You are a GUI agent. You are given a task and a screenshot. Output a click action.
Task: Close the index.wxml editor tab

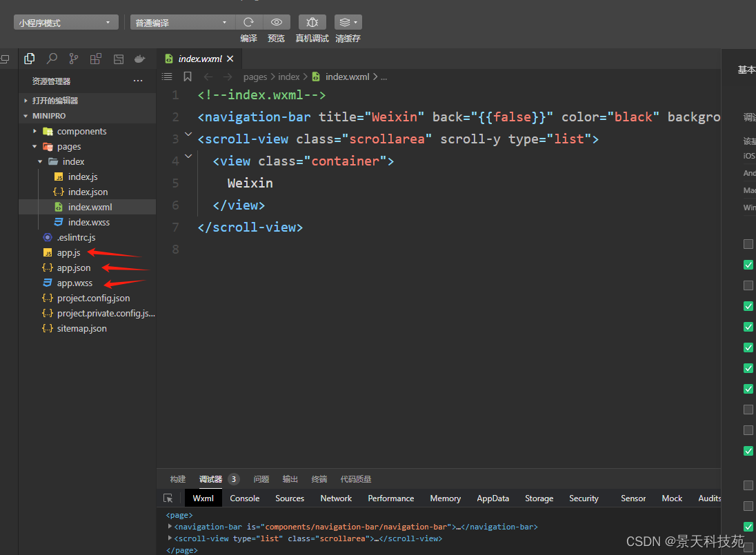click(x=230, y=59)
